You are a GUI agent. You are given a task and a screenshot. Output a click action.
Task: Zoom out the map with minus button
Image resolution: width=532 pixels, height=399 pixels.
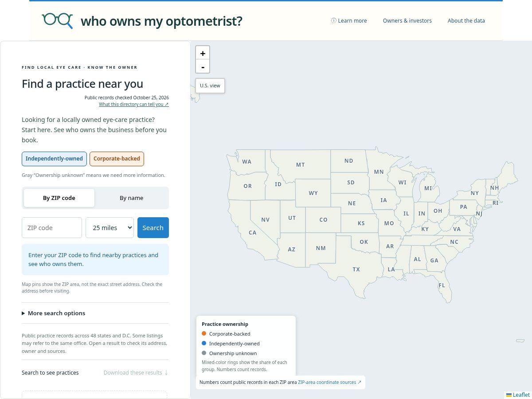point(203,66)
